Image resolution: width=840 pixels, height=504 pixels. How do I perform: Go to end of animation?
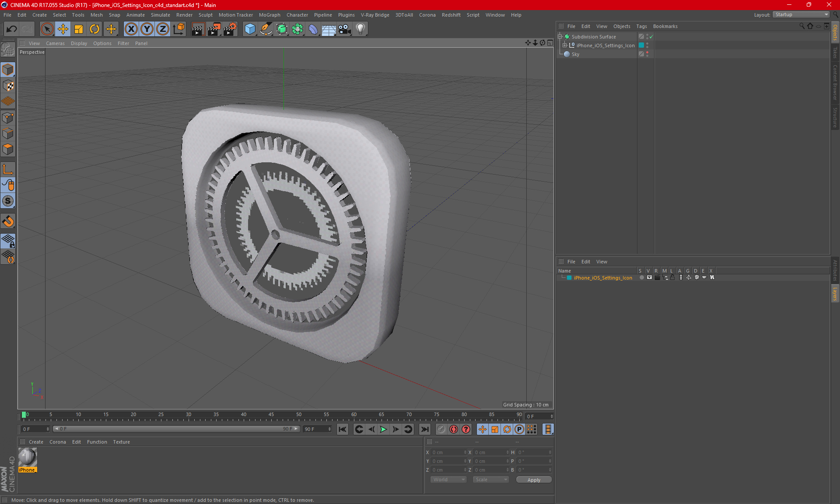click(424, 429)
